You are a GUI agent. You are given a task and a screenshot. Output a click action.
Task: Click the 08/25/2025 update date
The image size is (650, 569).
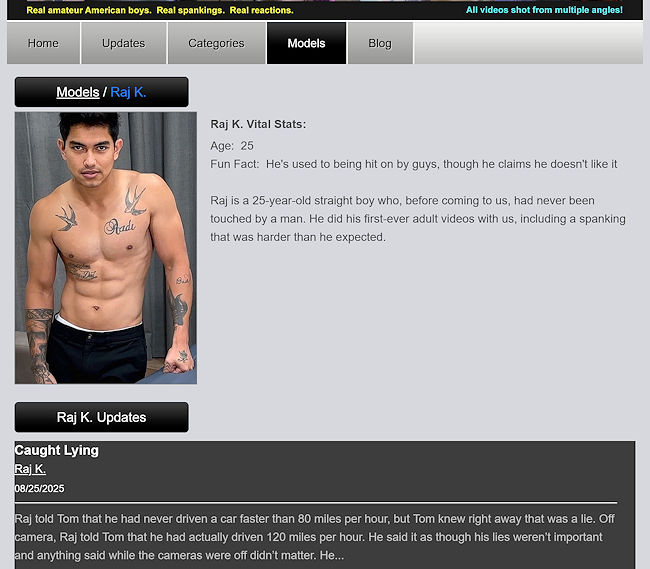click(39, 489)
